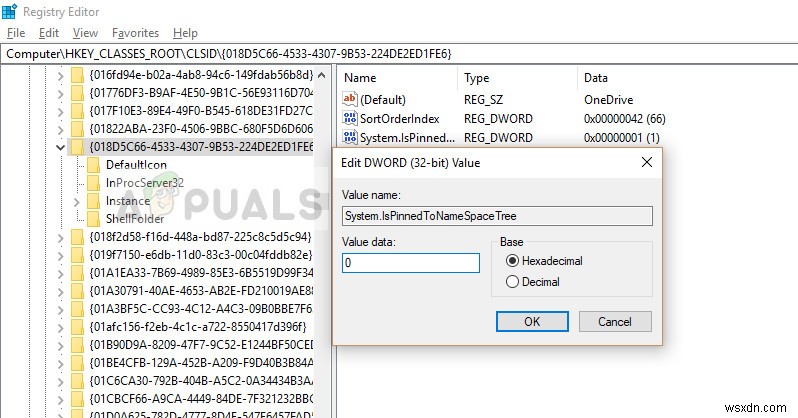The height and width of the screenshot is (418, 798).
Task: Select the SortOrderIndex value name
Action: click(400, 119)
